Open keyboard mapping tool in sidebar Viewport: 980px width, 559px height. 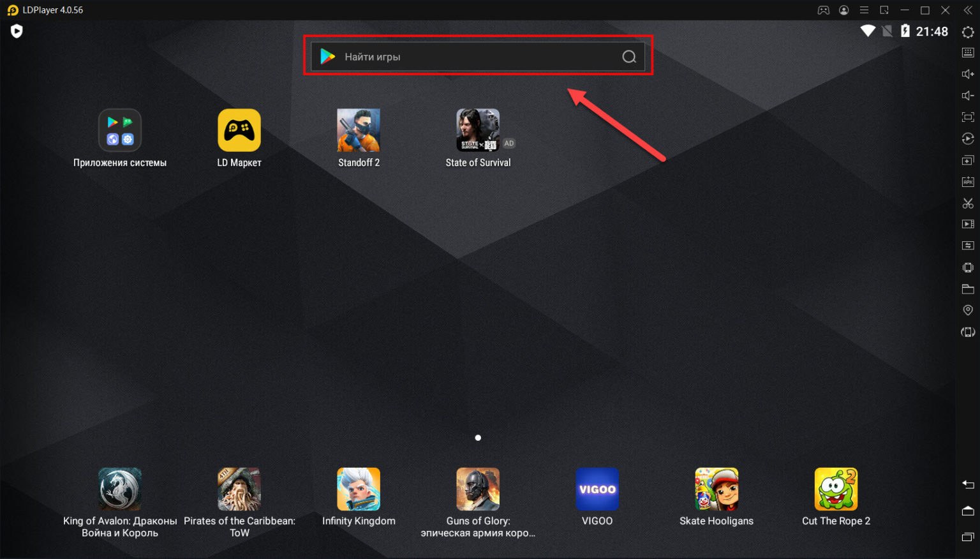pyautogui.click(x=968, y=52)
